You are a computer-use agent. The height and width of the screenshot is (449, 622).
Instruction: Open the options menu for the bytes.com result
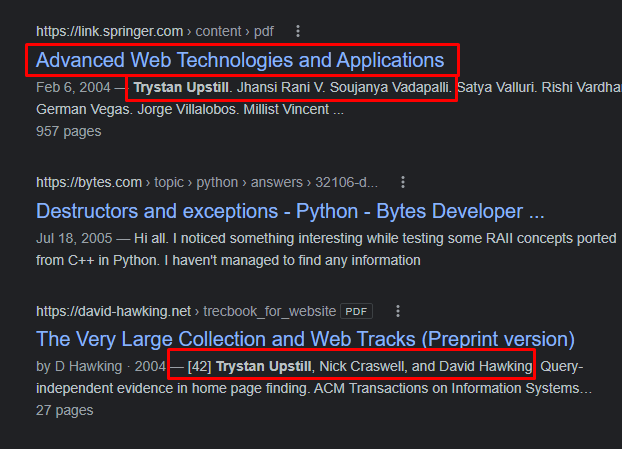403,182
